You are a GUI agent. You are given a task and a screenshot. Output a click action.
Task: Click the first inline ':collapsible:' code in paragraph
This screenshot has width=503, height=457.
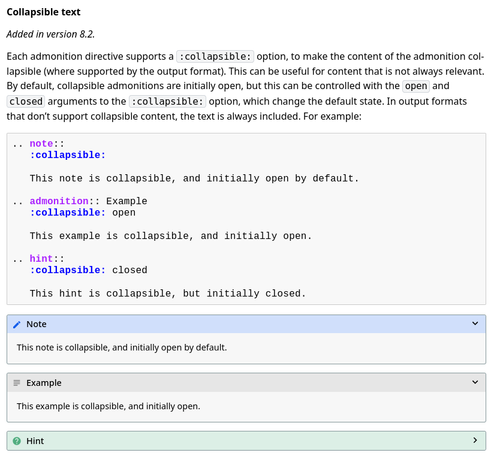[x=215, y=56]
